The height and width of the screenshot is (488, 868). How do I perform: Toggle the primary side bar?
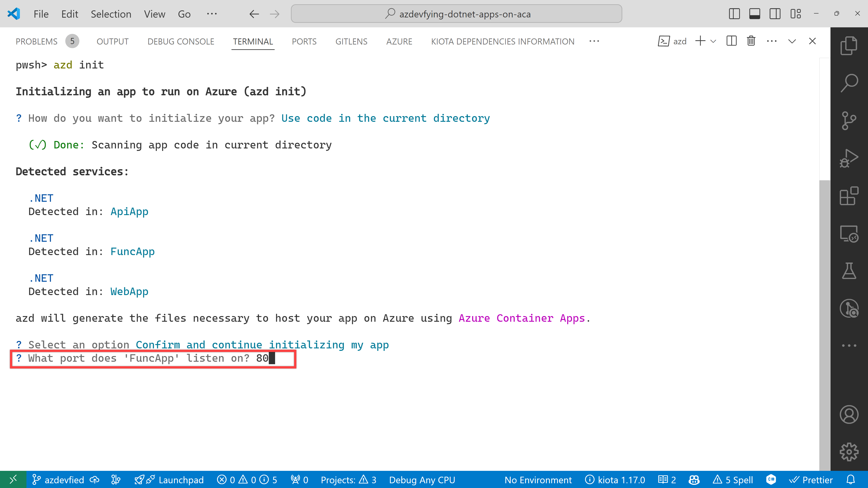click(x=734, y=14)
